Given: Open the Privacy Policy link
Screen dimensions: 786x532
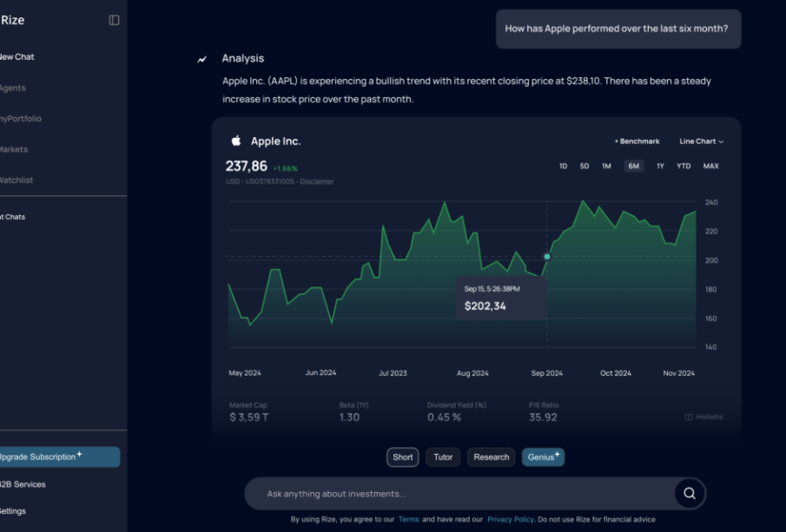Looking at the screenshot, I should [x=510, y=519].
